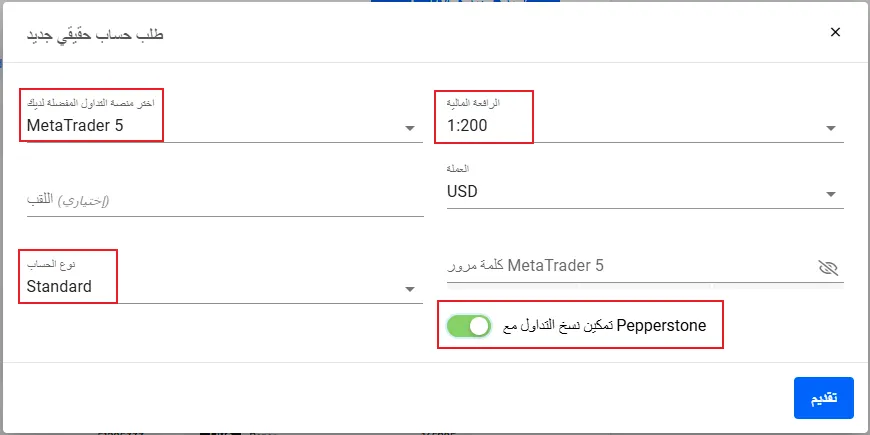The height and width of the screenshot is (435, 870).
Task: Open the account type dropdown arrow
Action: point(410,290)
